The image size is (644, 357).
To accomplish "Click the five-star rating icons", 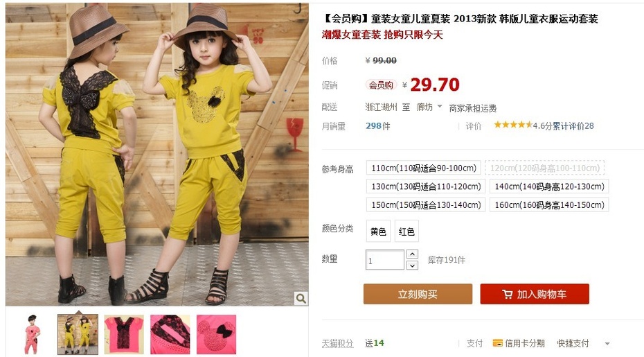I will click(513, 125).
